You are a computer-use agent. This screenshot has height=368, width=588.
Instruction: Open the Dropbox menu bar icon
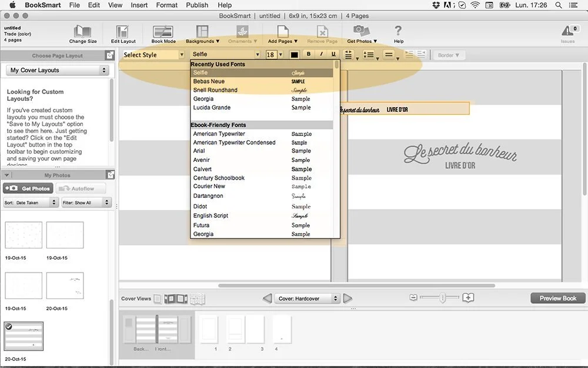[x=436, y=5]
